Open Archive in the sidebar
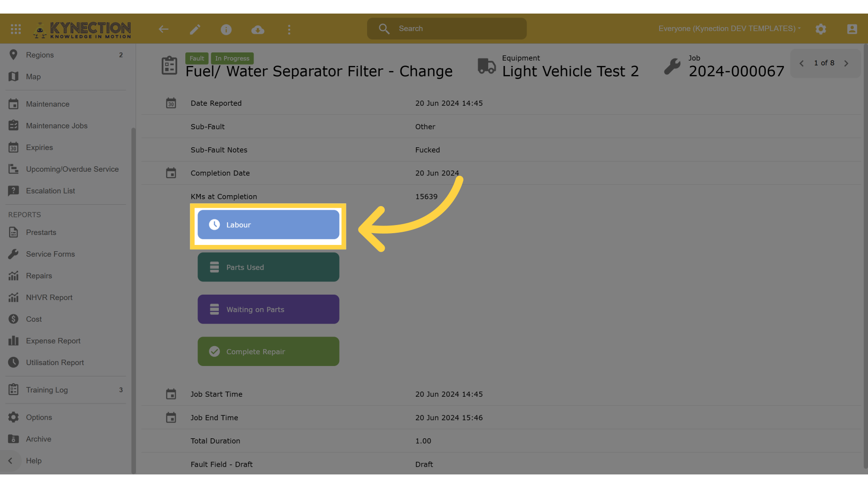 66,439
